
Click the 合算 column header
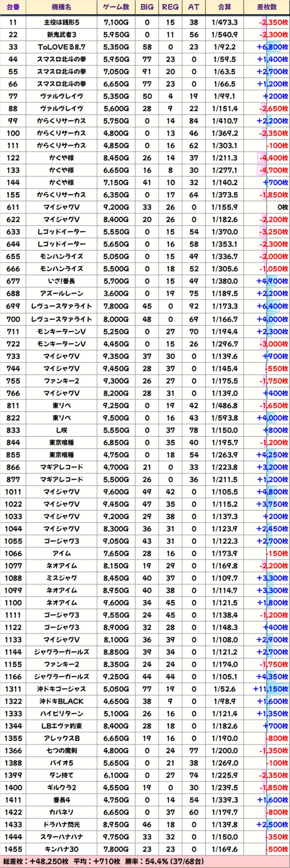[x=225, y=7]
